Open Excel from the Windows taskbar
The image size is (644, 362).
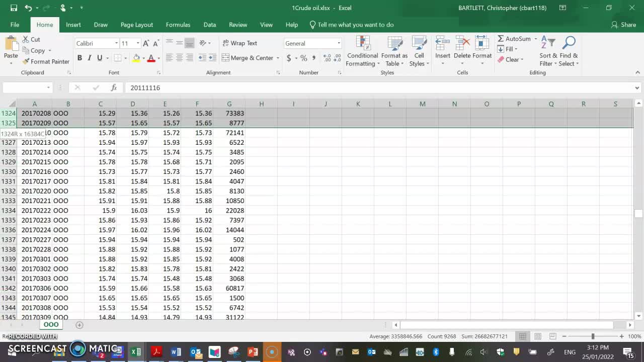coord(136,352)
